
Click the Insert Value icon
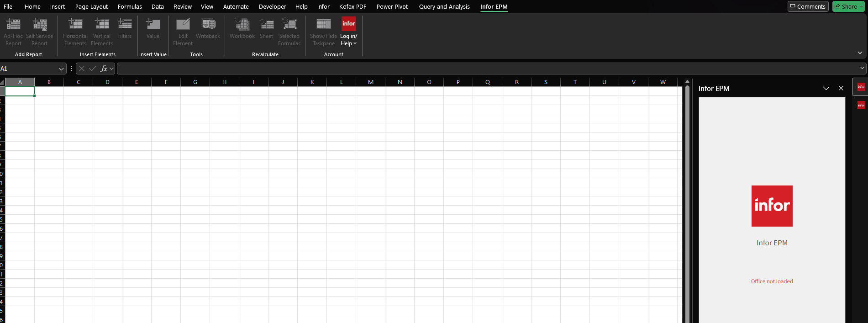(x=153, y=28)
